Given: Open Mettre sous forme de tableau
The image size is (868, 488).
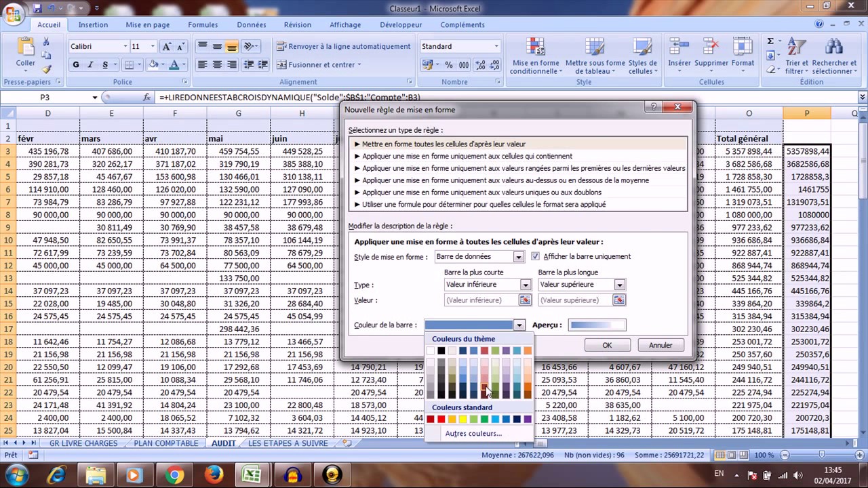Looking at the screenshot, I should (x=595, y=56).
